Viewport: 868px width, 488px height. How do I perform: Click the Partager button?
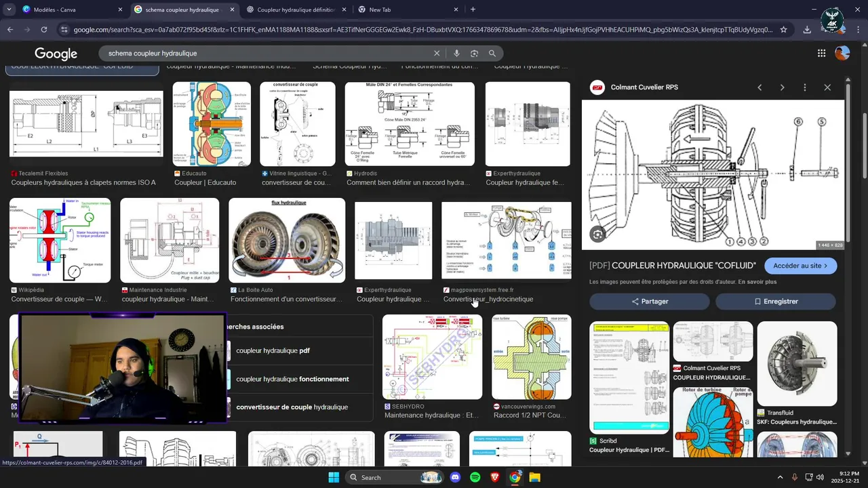click(x=650, y=302)
